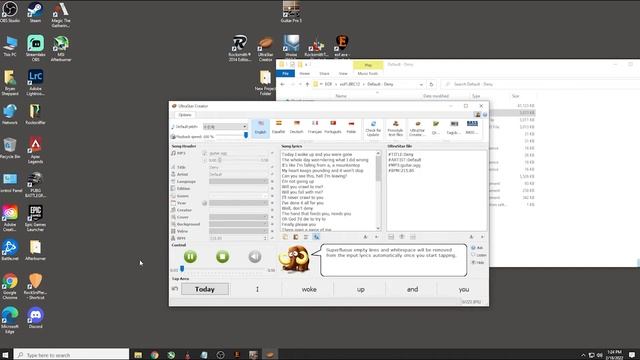Viewport: 640px width, 360px height.
Task: Click the Edition input field
Action: (x=238, y=189)
